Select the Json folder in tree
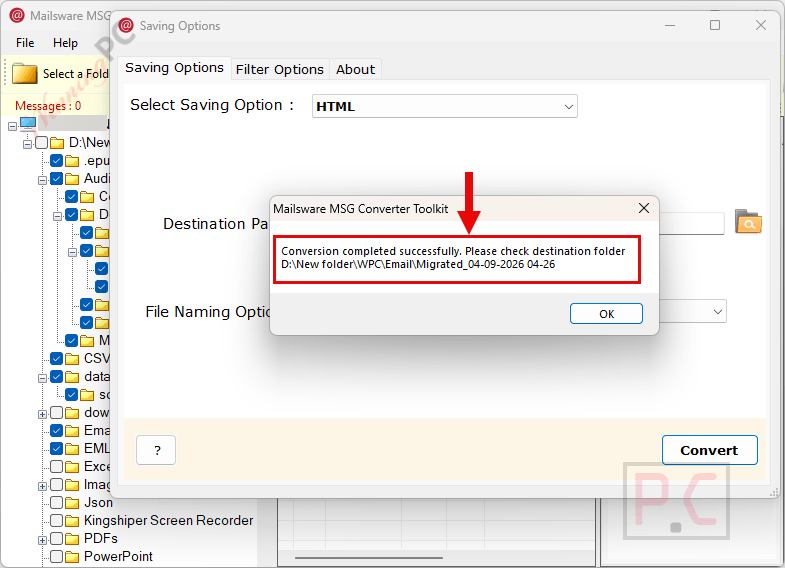This screenshot has width=785, height=568. point(98,502)
